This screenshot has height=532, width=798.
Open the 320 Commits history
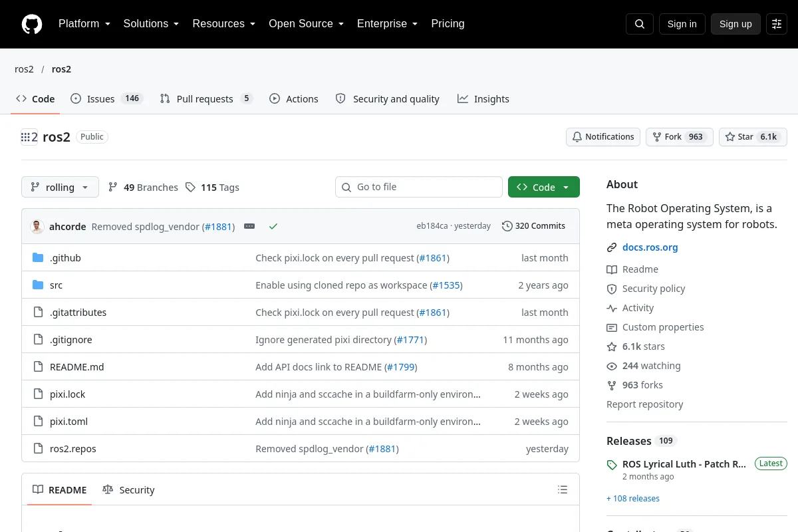click(533, 226)
